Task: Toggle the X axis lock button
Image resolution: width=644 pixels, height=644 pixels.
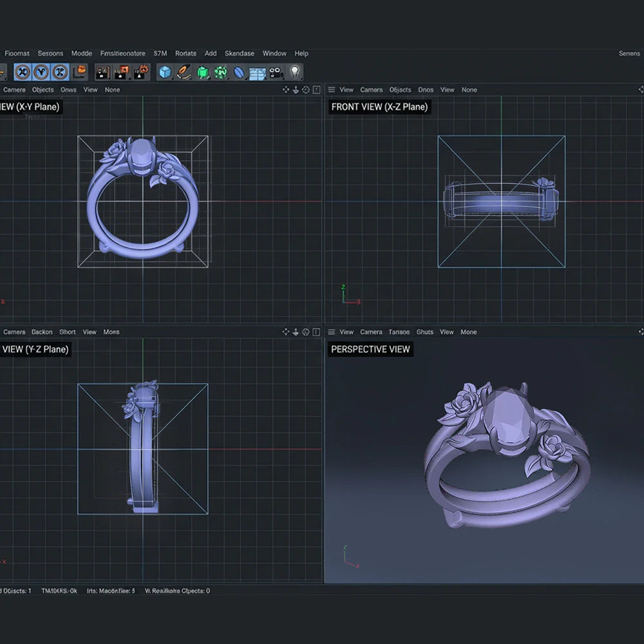Action: click(23, 72)
